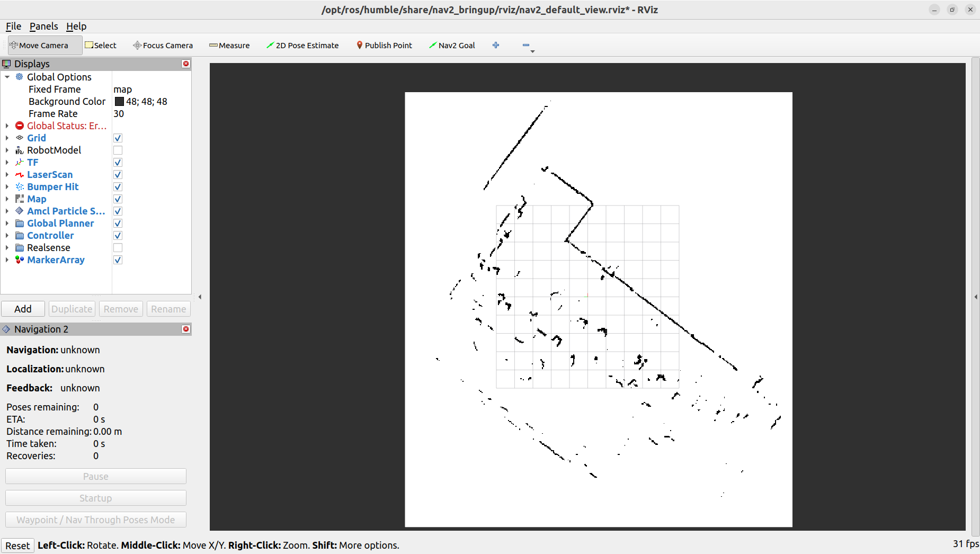
Task: Select the Select tool in toolbar
Action: point(101,45)
